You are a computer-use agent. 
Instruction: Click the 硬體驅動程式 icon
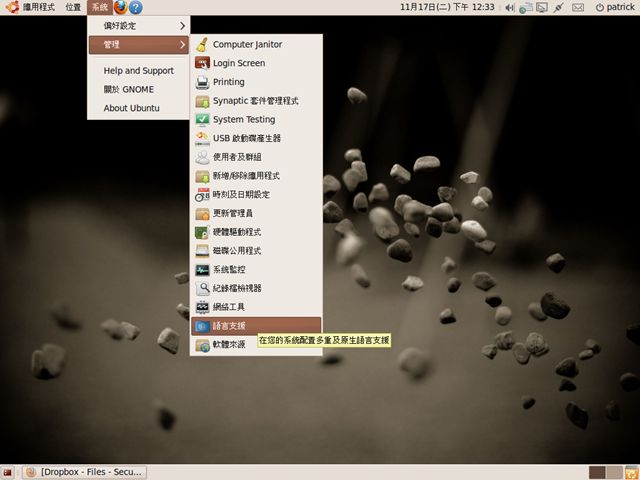[x=202, y=232]
